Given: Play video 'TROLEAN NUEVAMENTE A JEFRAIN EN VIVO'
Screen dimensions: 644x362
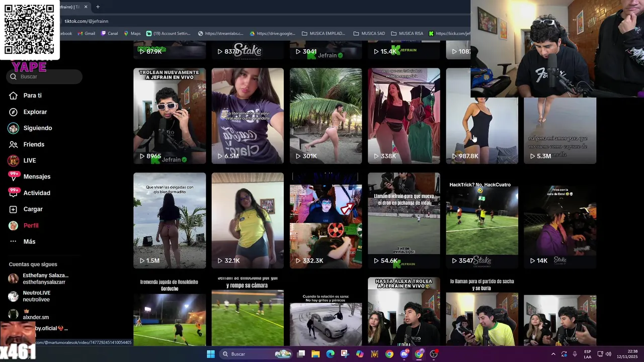Looking at the screenshot, I should (x=170, y=116).
